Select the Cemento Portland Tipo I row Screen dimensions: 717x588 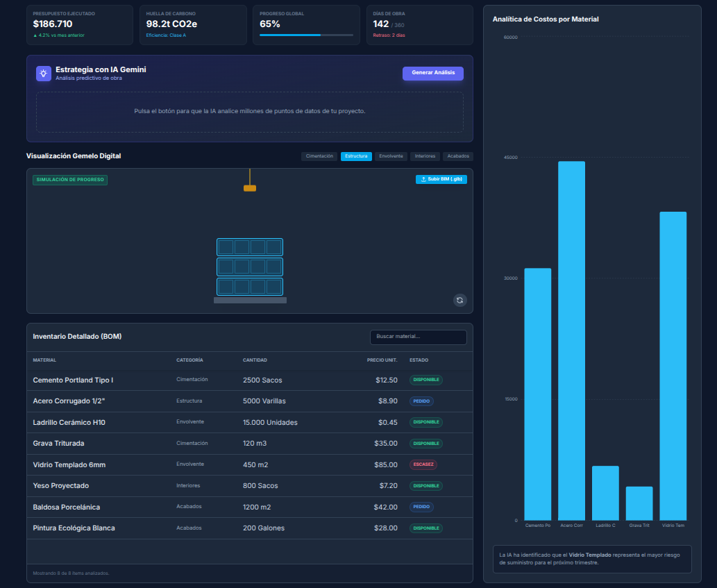[x=250, y=380]
